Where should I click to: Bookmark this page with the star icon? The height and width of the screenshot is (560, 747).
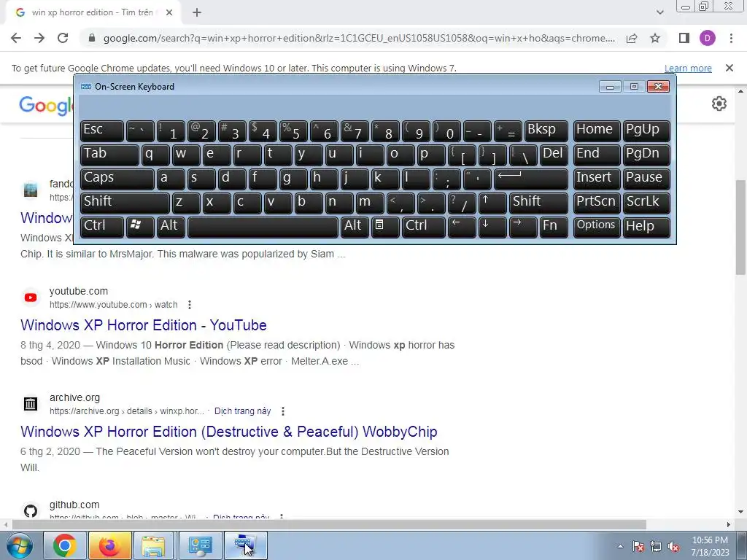pos(655,38)
